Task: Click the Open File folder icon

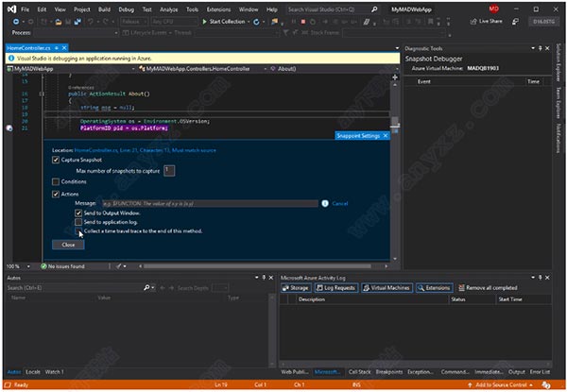Action: coord(59,22)
